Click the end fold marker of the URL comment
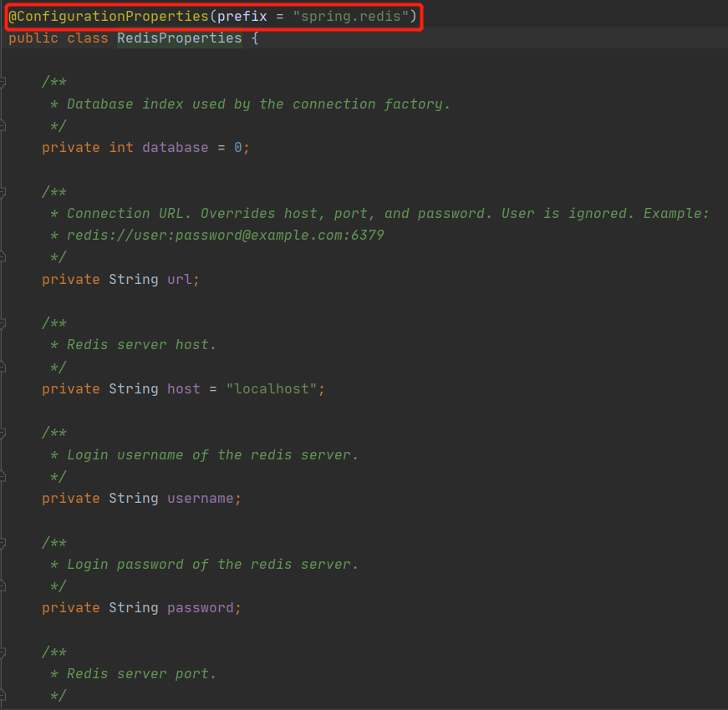Viewport: 728px width, 710px height. tap(3, 257)
